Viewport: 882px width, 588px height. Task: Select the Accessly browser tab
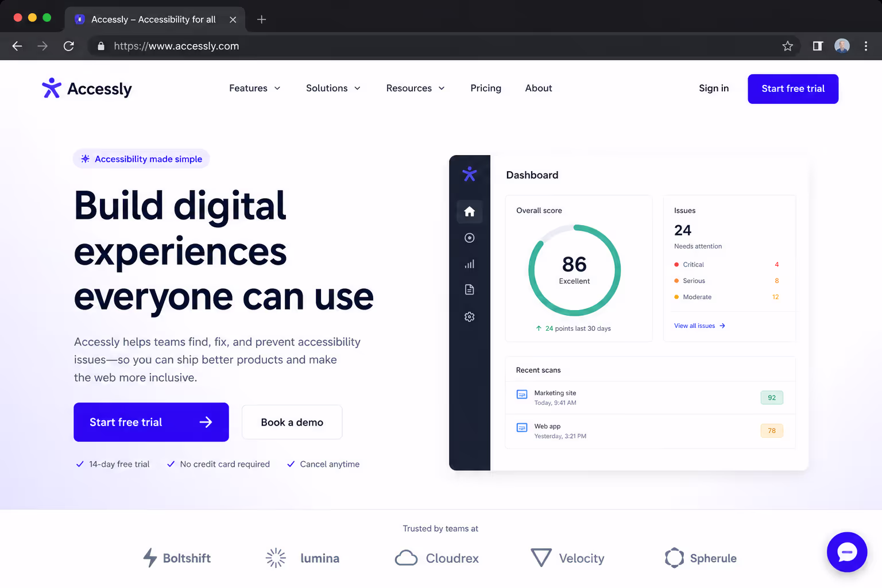[x=154, y=20]
